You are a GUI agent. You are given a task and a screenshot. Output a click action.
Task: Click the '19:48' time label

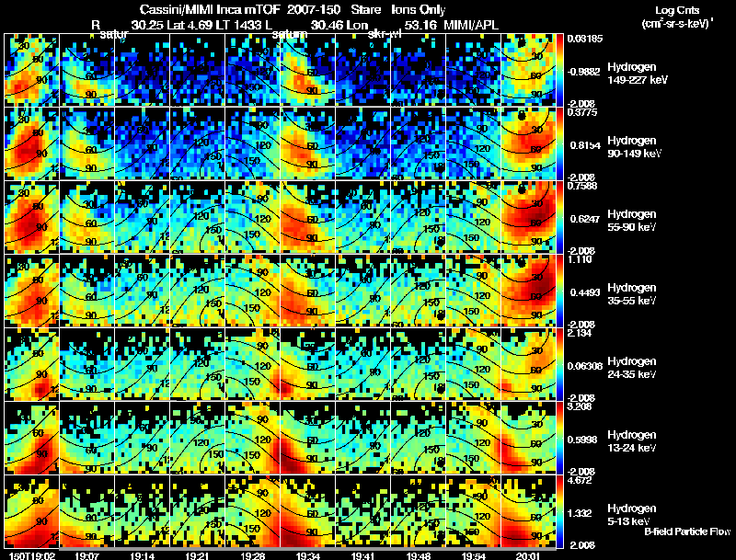pos(419,555)
